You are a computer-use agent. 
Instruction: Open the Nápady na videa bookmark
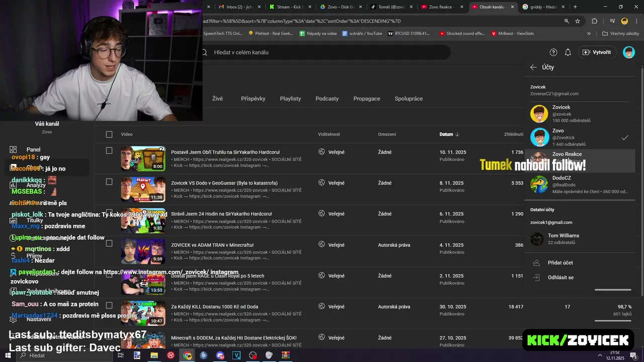[x=318, y=34]
